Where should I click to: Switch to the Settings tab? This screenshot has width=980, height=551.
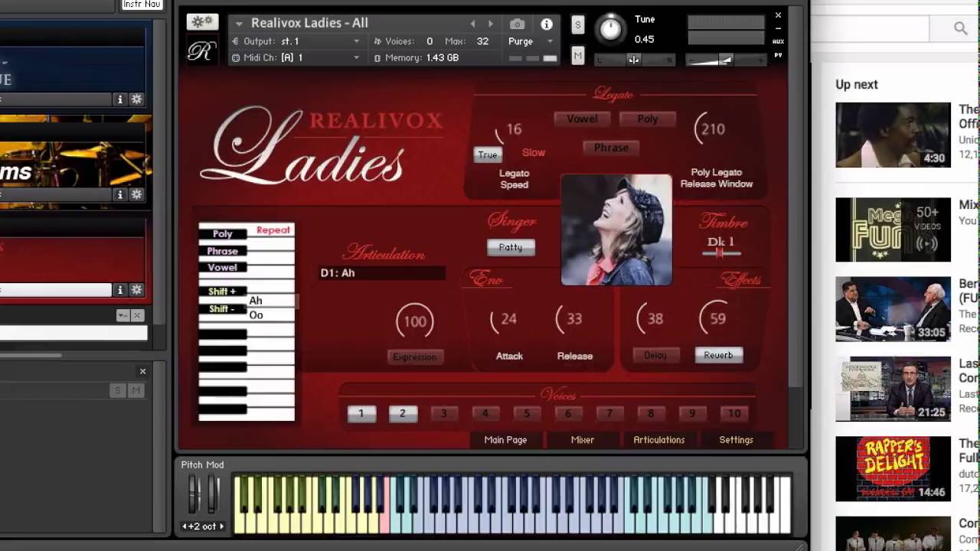pos(736,440)
